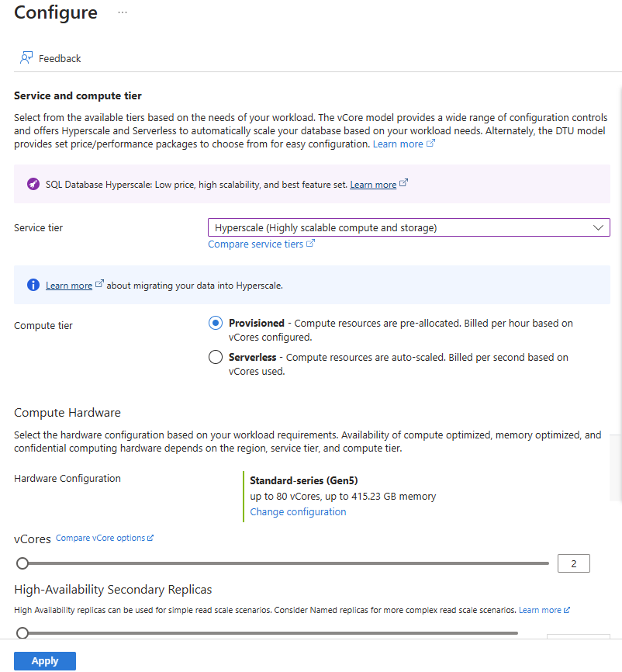622x672 pixels.
Task: Click Apply to save the configuration
Action: click(x=44, y=660)
